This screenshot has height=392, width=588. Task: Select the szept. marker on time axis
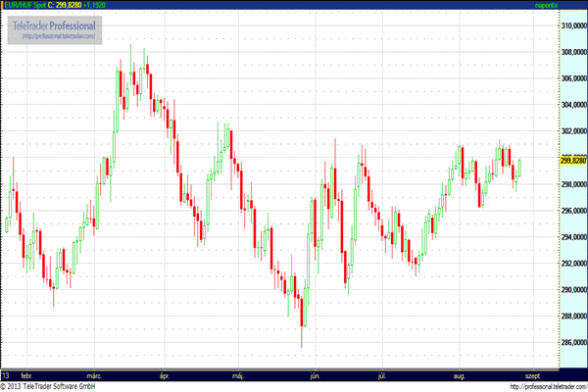coord(534,375)
